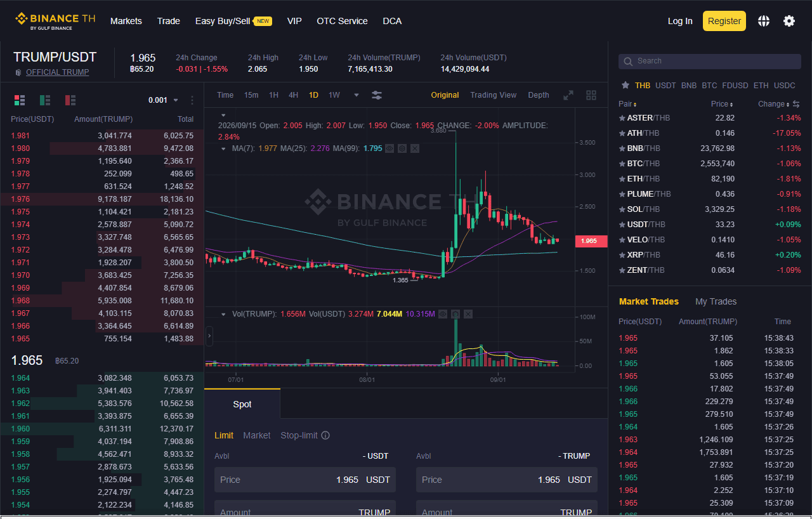Click the Register button
The height and width of the screenshot is (519, 812).
(724, 21)
